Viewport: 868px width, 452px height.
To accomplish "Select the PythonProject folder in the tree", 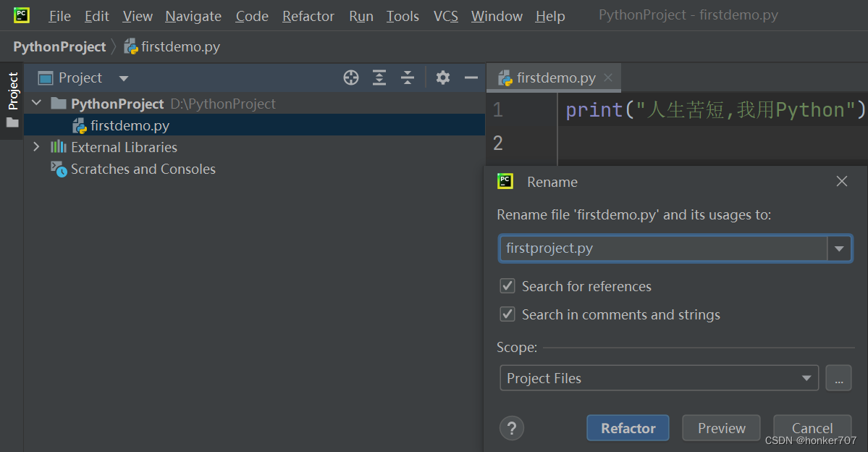I will click(117, 104).
